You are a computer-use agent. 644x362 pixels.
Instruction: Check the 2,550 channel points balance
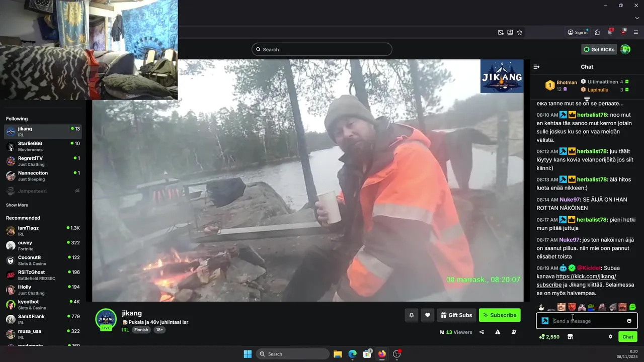(x=549, y=337)
